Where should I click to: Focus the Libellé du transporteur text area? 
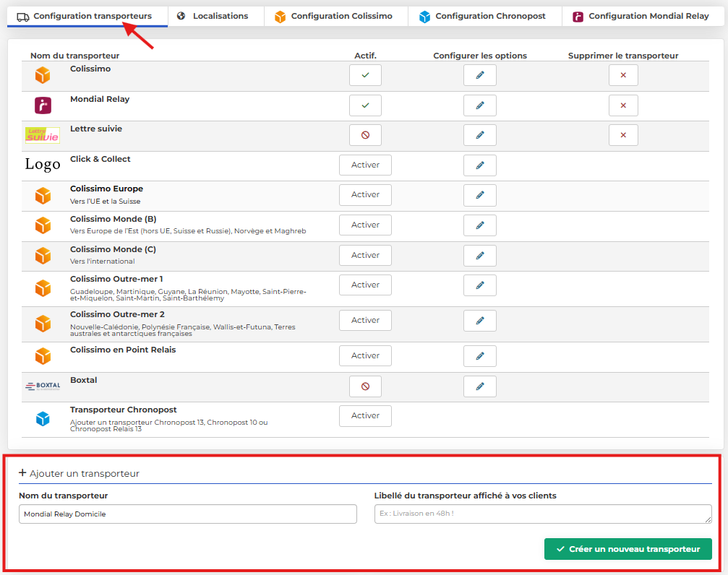click(x=542, y=514)
